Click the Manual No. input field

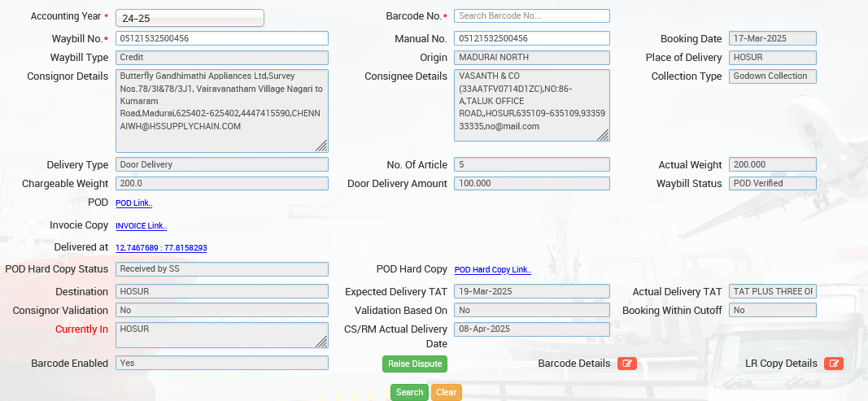531,38
